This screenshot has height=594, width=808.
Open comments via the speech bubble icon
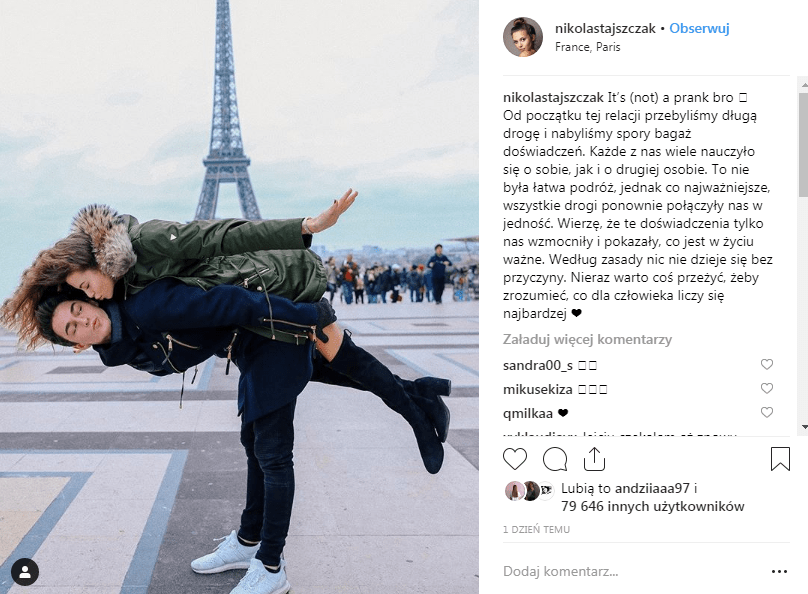coord(555,459)
